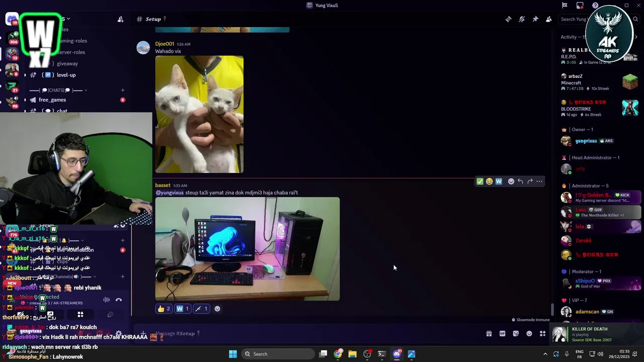This screenshot has height=362, width=644.
Task: Open the white kittens photo attachment
Action: 199,114
